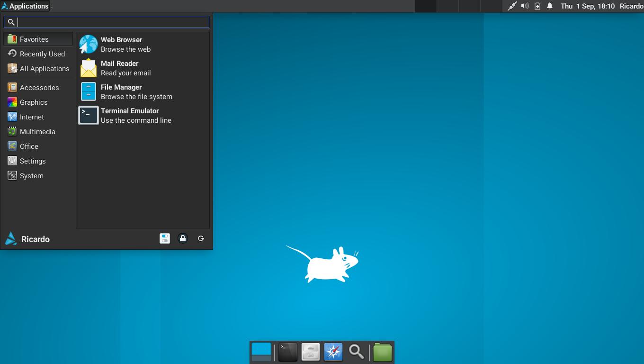Select the Recently Used category
The image size is (644, 364).
(38, 54)
